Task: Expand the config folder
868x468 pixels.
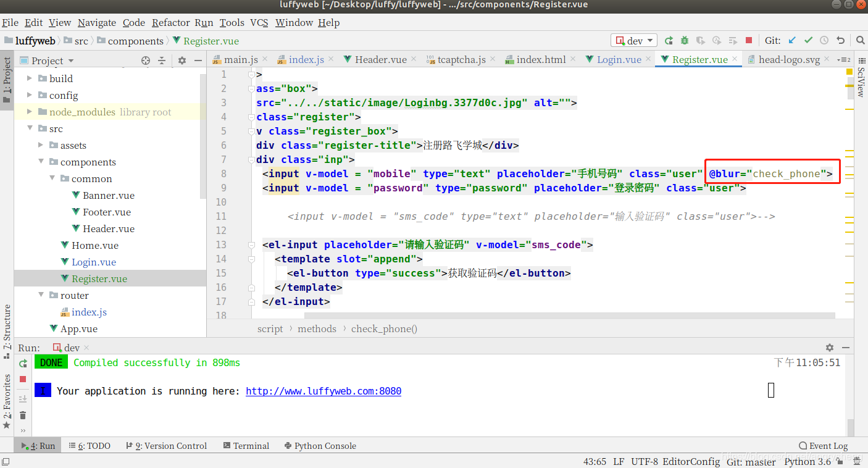Action: tap(30, 95)
